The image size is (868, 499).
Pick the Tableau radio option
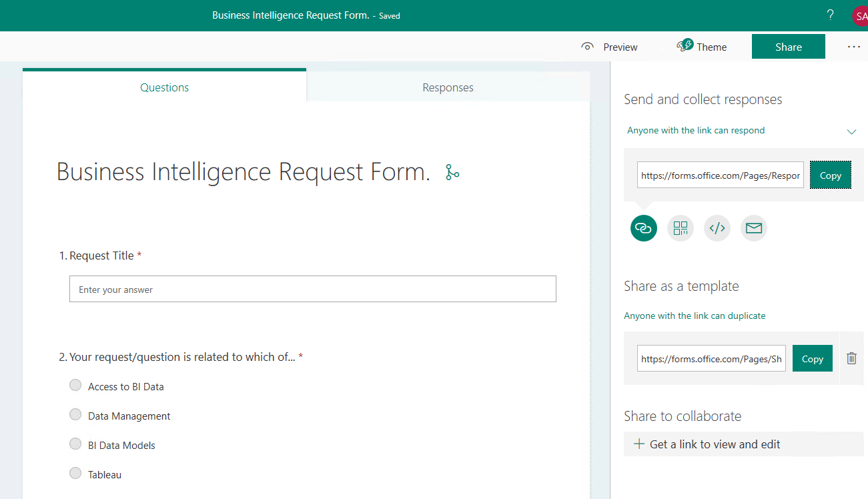point(75,473)
